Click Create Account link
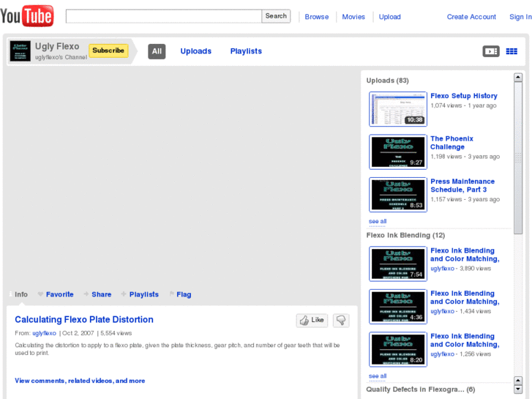Screen dimensions: 532x399 [471, 17]
